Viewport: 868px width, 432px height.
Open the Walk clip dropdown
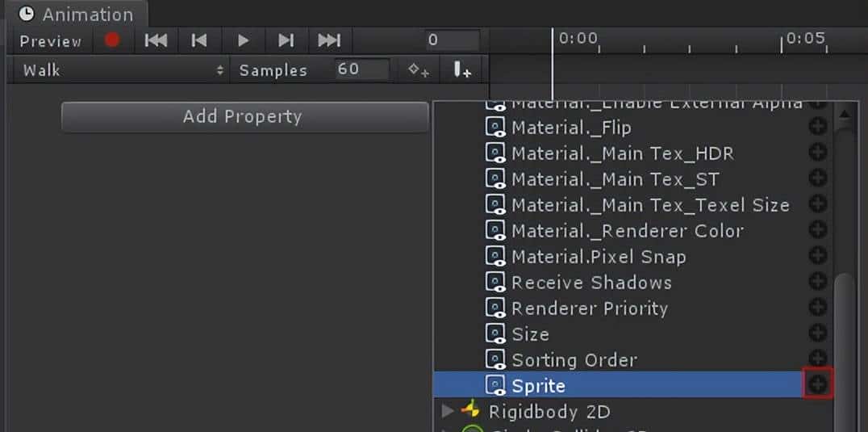[x=122, y=70]
